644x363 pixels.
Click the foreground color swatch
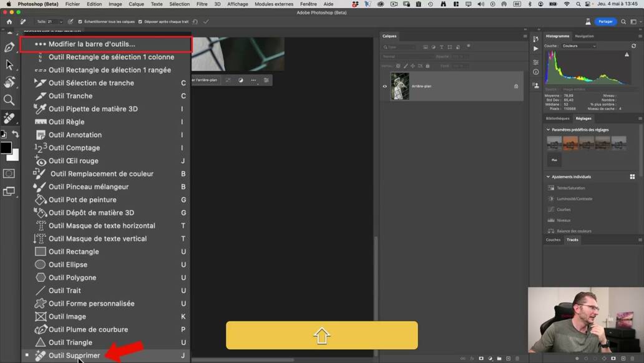pyautogui.click(x=8, y=148)
